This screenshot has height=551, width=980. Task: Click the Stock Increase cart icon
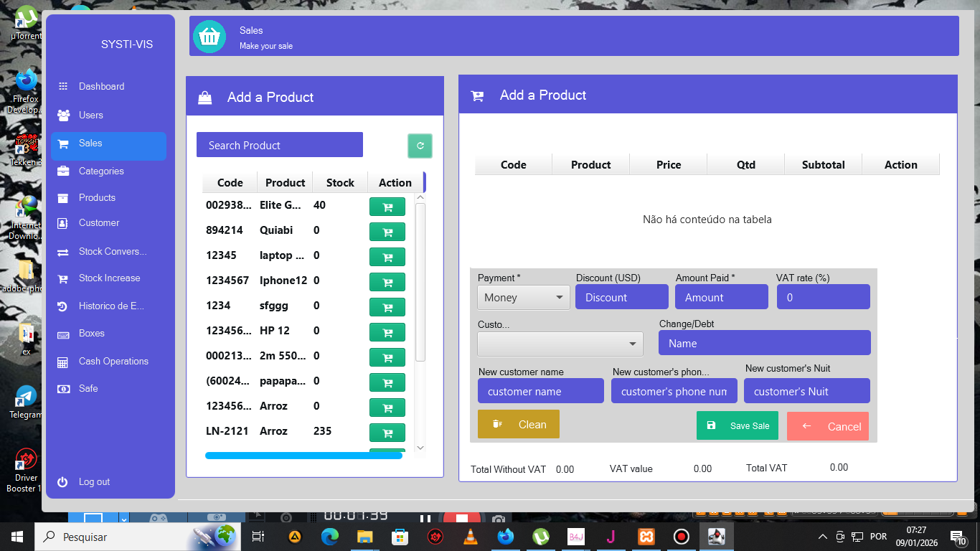[63, 278]
